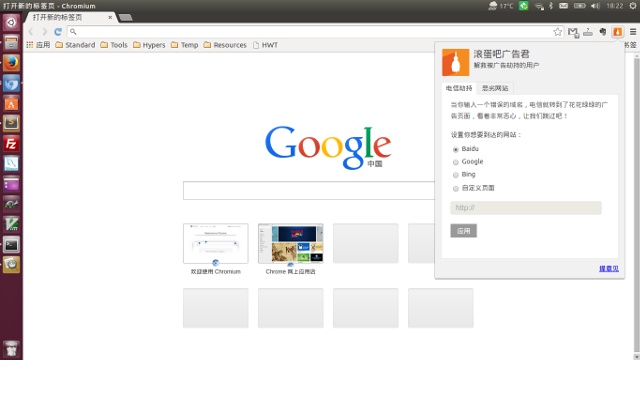Launch Firefox from the launcher

(x=11, y=63)
